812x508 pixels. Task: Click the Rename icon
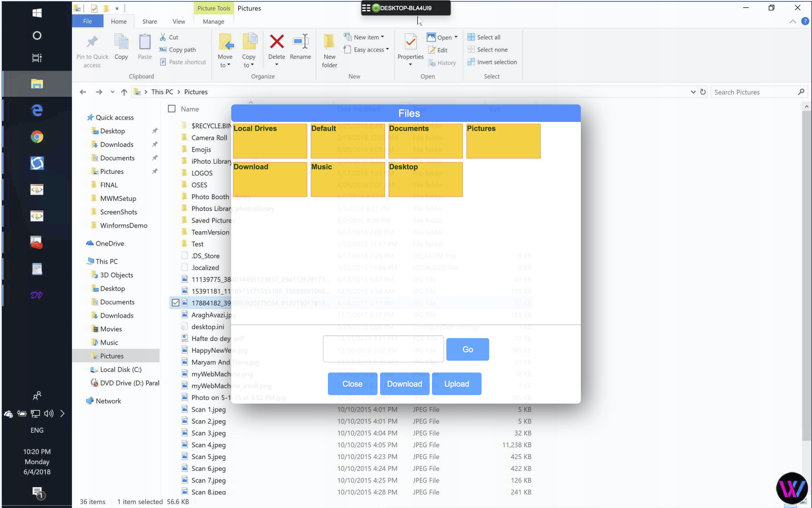pyautogui.click(x=300, y=42)
